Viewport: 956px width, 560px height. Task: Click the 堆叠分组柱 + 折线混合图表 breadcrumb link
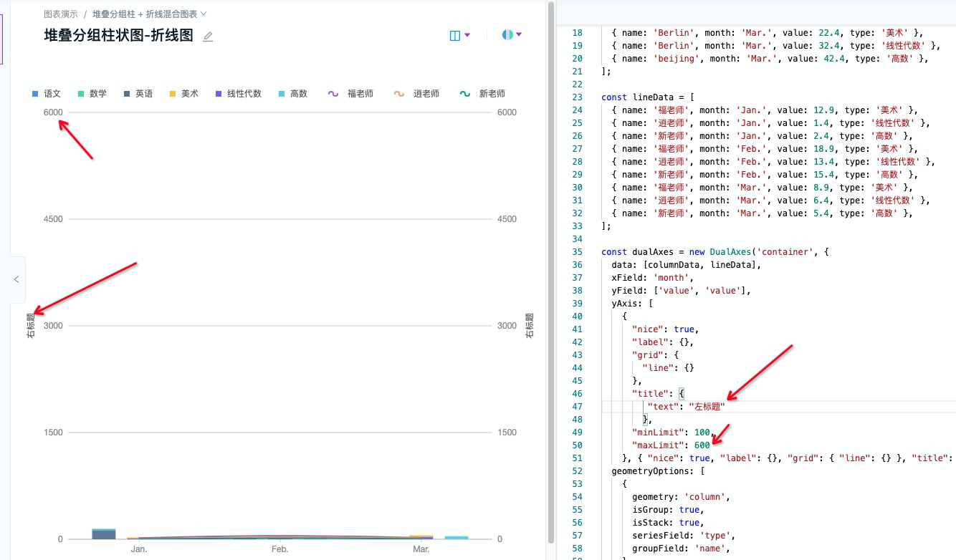145,13
